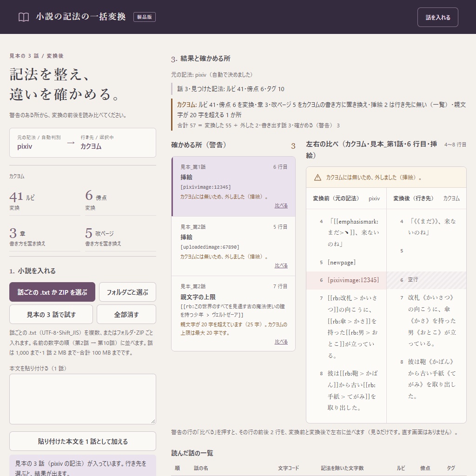This screenshot has width=476, height=476.
Task: Click the 話の名 table column header
Action: (x=201, y=468)
